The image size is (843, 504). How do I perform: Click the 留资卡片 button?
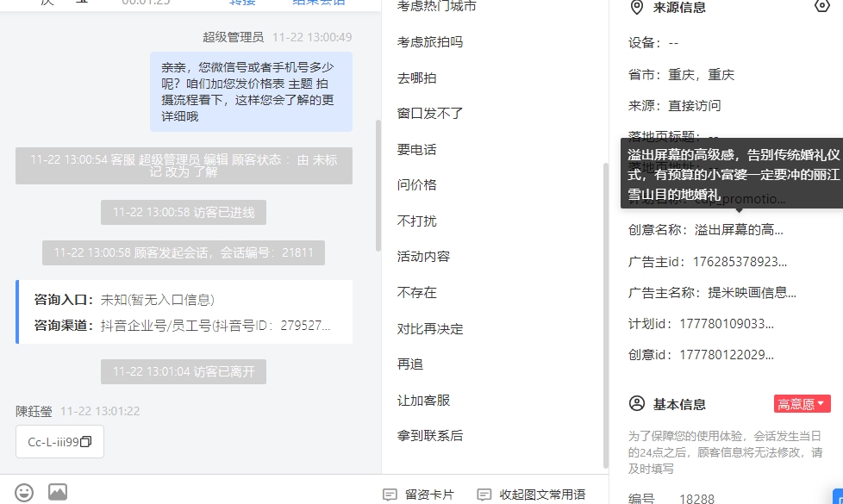(x=418, y=495)
